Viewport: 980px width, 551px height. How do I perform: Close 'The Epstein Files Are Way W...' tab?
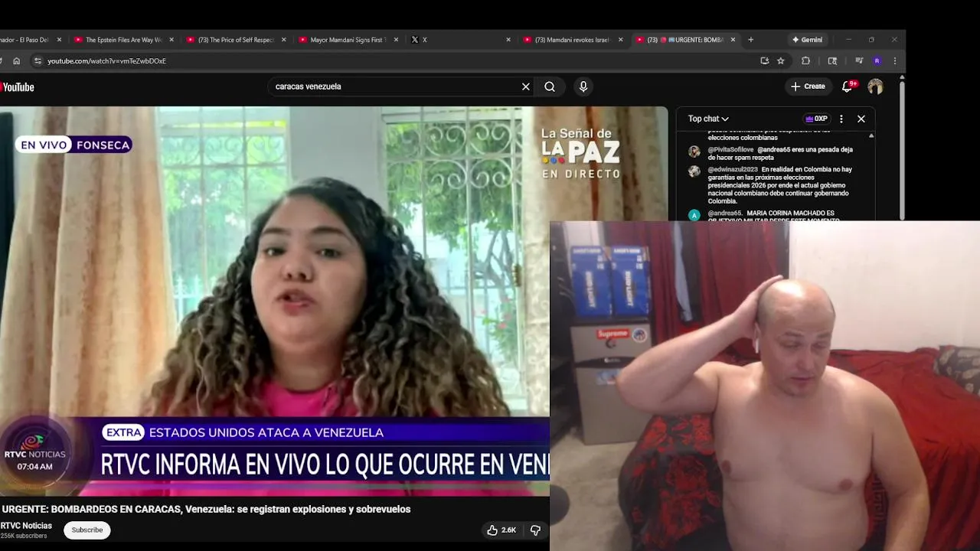171,40
